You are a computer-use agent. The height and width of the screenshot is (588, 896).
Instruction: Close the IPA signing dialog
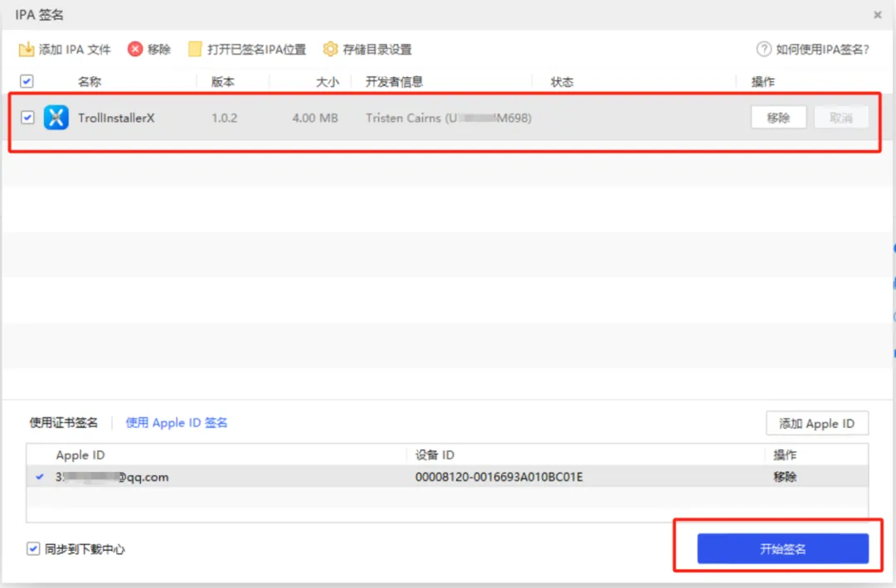pos(877,15)
